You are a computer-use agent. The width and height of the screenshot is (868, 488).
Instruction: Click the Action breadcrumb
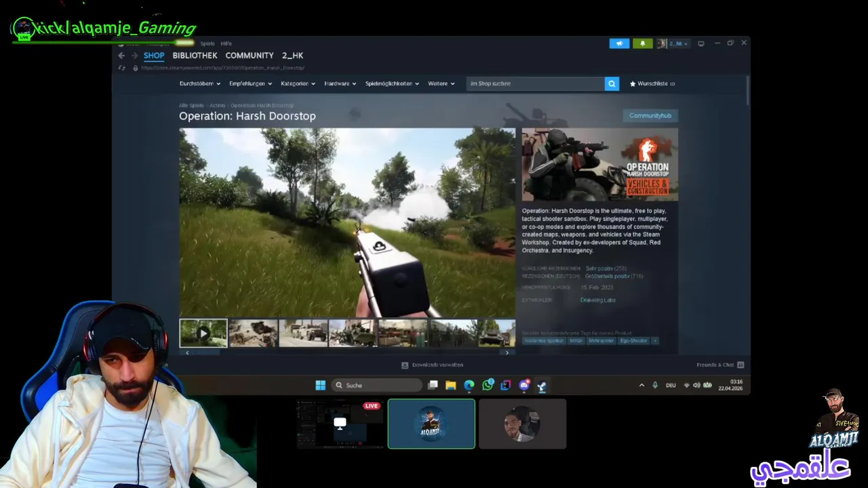click(217, 106)
